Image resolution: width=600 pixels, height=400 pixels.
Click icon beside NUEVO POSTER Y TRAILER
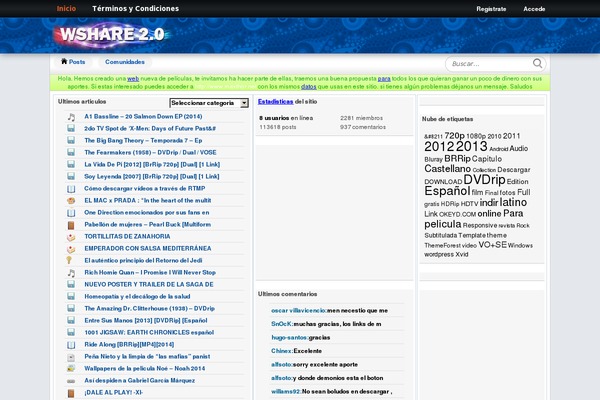71,284
